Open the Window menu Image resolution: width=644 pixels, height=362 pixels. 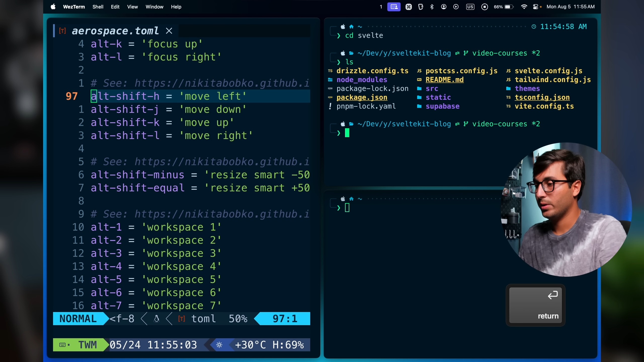154,7
